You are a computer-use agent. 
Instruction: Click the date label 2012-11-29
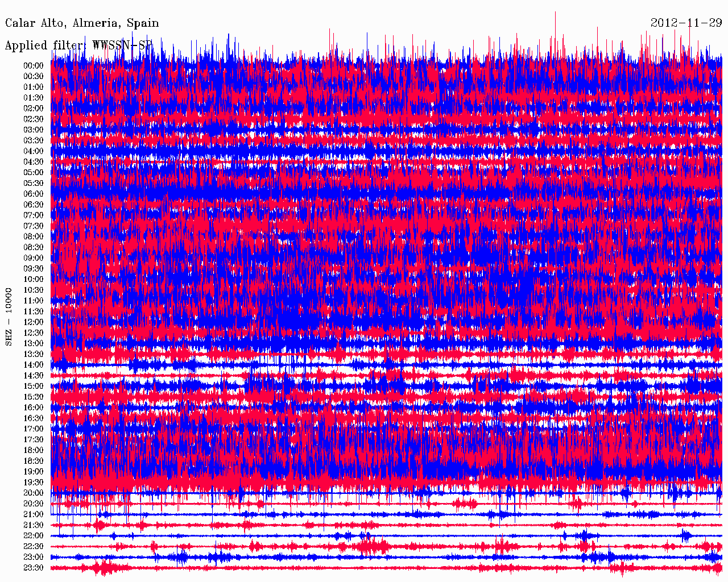tap(686, 23)
